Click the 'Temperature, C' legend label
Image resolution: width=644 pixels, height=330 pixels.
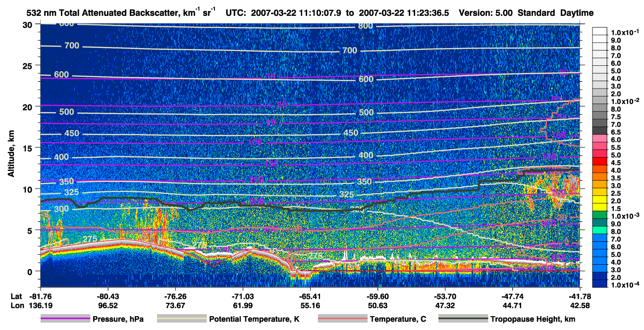point(398,319)
